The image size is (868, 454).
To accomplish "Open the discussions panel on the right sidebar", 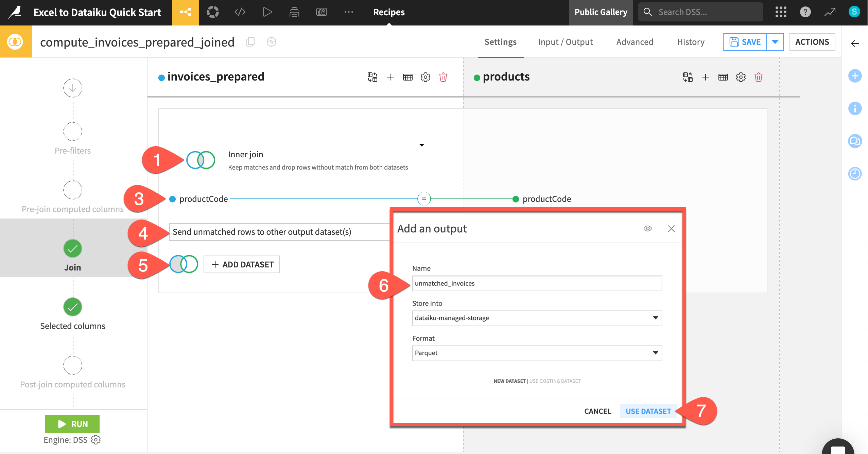I will (855, 141).
